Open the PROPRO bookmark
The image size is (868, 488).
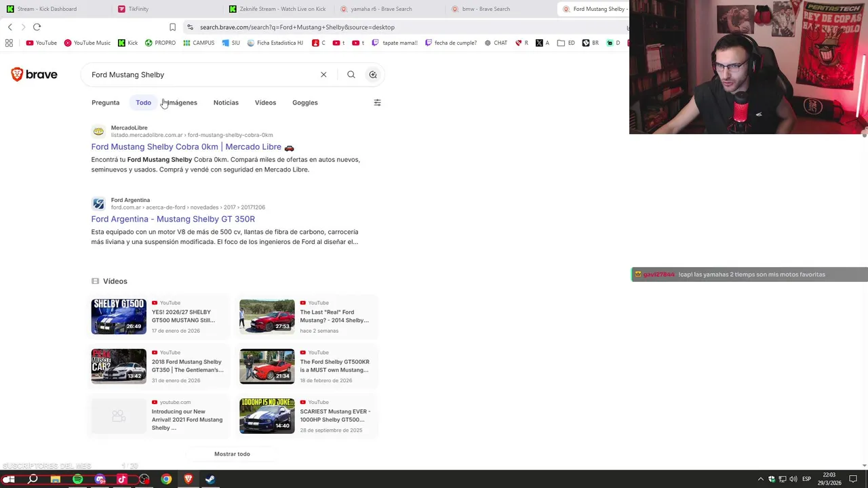click(x=160, y=43)
